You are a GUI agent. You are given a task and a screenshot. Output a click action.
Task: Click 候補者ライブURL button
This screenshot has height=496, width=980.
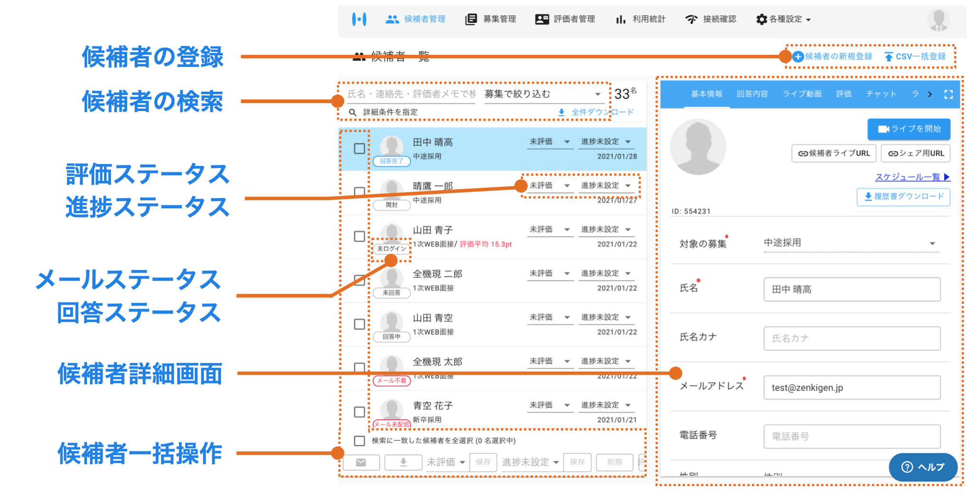click(834, 154)
